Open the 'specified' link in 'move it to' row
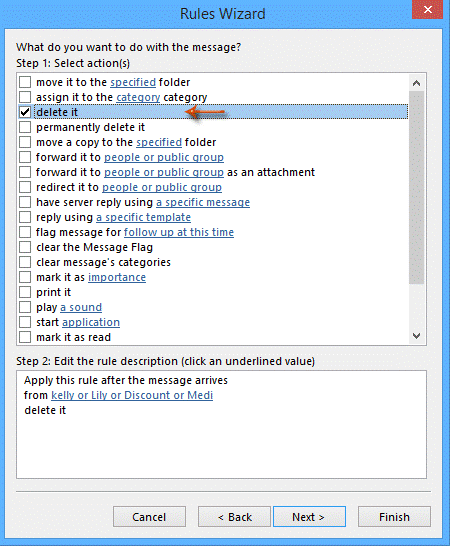The width and height of the screenshot is (450, 546). 133,83
